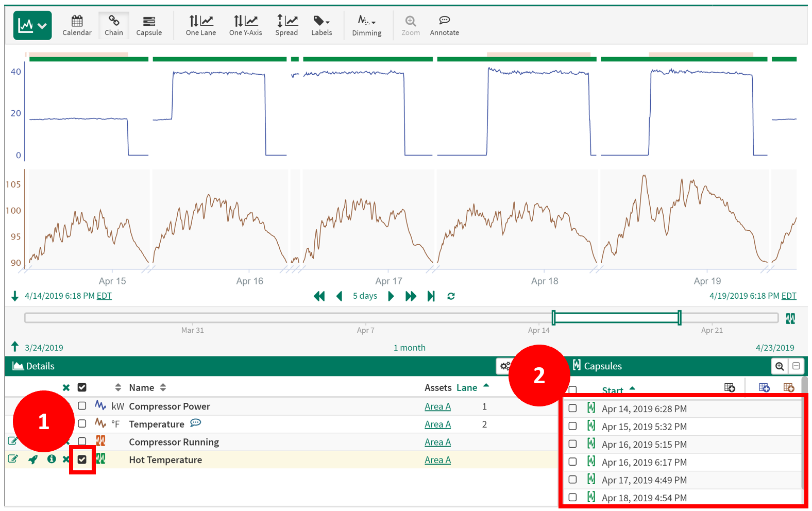This screenshot has width=812, height=511.
Task: Uncheck the Hot Temperature checkbox
Action: tap(82, 459)
